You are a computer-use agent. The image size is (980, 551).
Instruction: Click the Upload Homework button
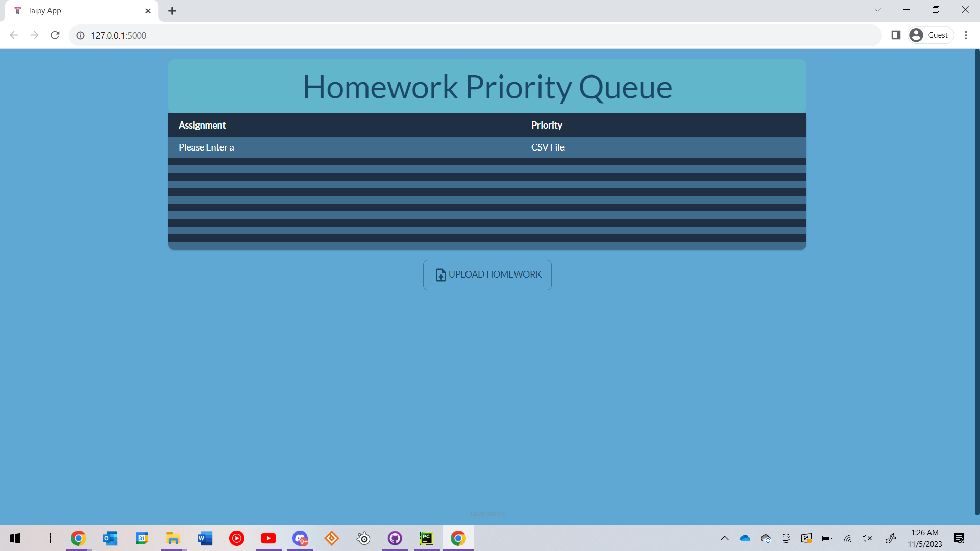tap(487, 275)
